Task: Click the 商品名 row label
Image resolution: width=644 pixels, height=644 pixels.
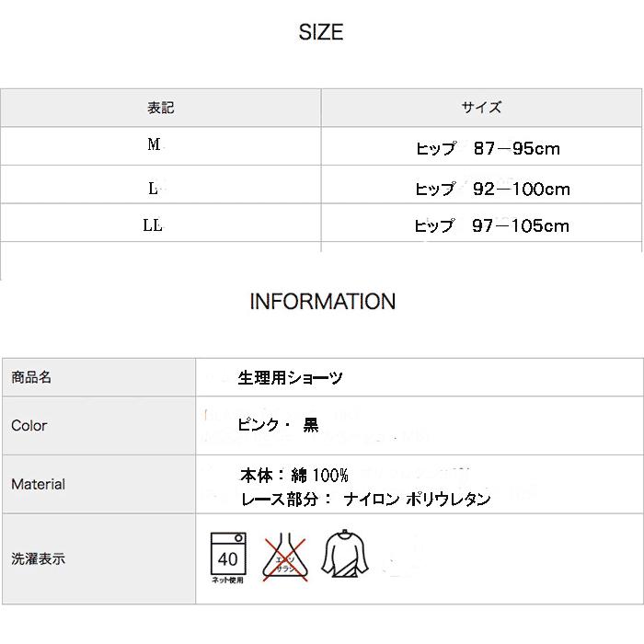Action: (x=32, y=377)
